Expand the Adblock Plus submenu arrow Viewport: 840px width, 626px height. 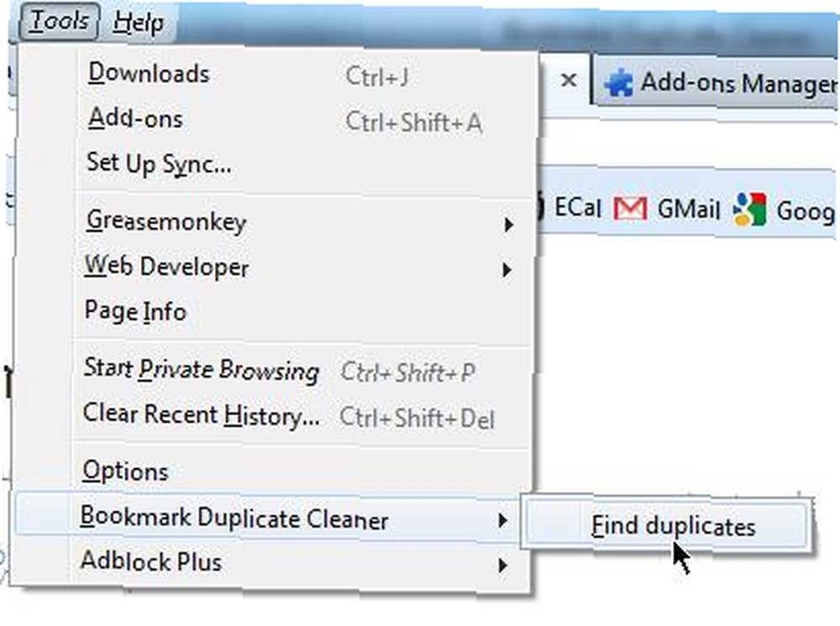tap(502, 565)
